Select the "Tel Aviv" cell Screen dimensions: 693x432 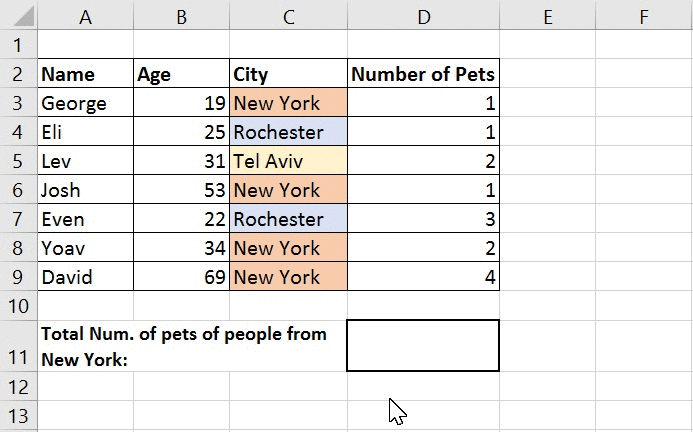pyautogui.click(x=288, y=161)
